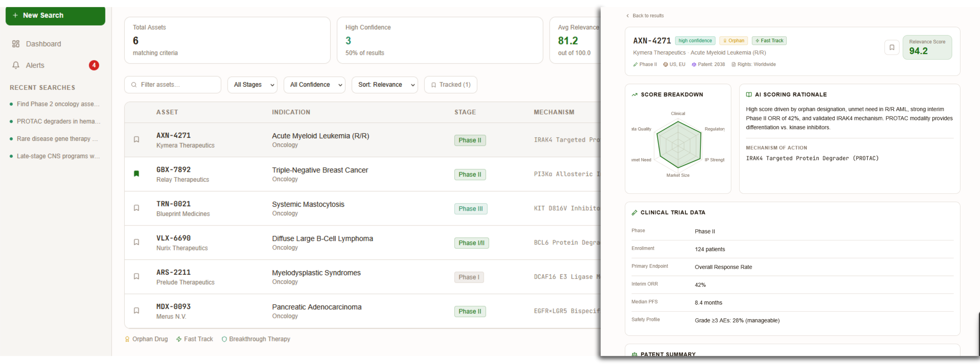Bookmark the VLX-6690 row

[137, 242]
